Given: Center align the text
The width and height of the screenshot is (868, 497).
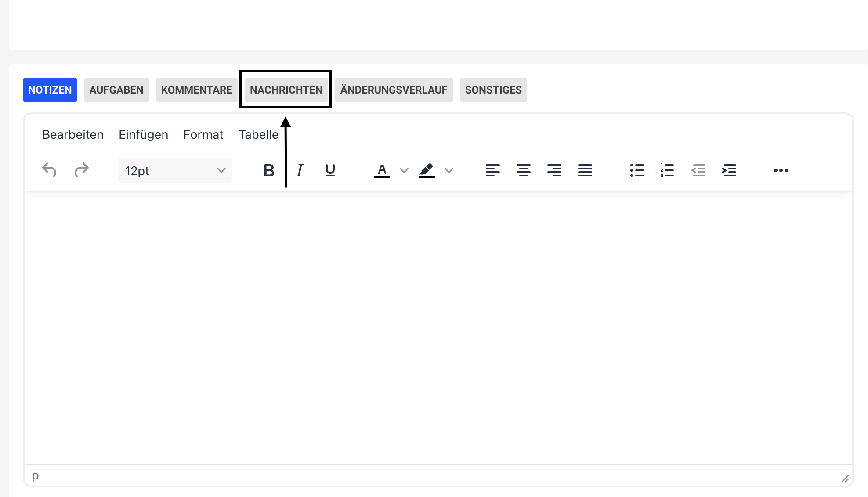Looking at the screenshot, I should pyautogui.click(x=523, y=170).
